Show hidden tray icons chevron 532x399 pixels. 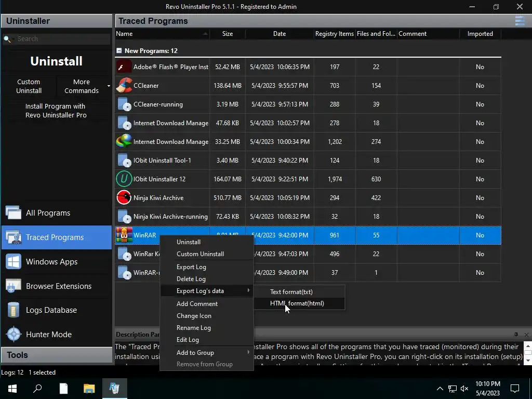coord(440,389)
